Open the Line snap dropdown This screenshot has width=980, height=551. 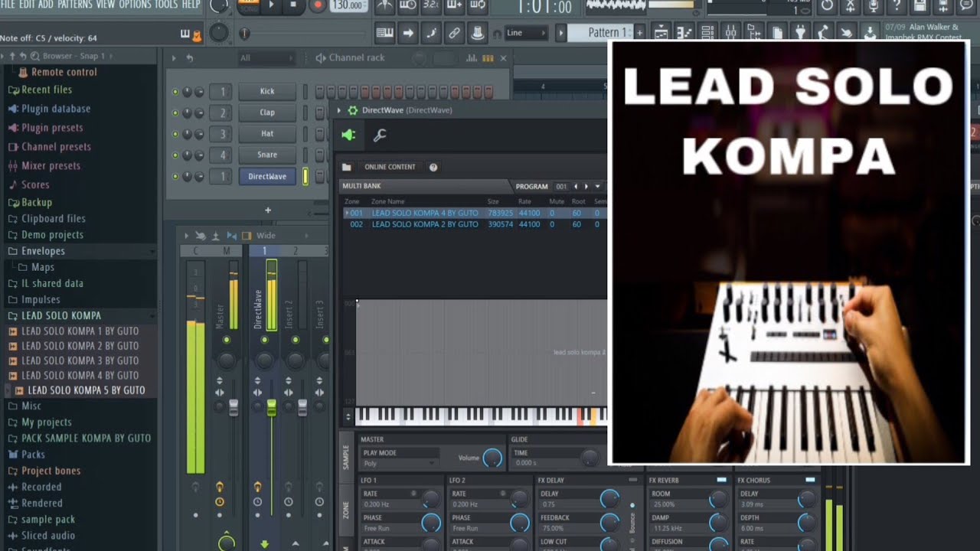tap(527, 33)
